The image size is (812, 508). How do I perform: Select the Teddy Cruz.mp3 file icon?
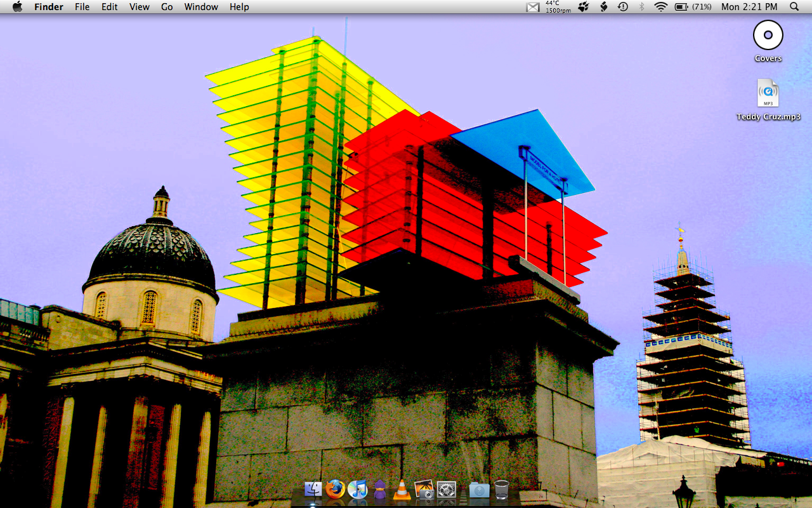point(768,93)
